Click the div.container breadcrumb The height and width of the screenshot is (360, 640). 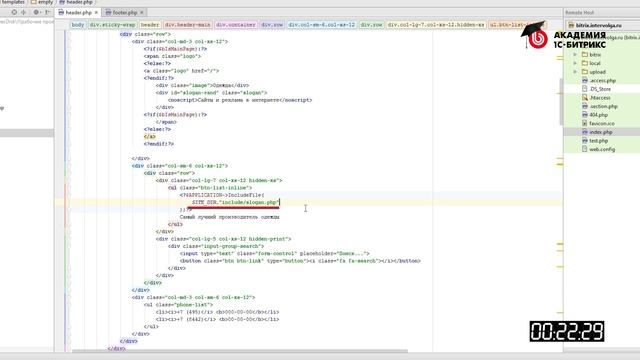point(236,24)
